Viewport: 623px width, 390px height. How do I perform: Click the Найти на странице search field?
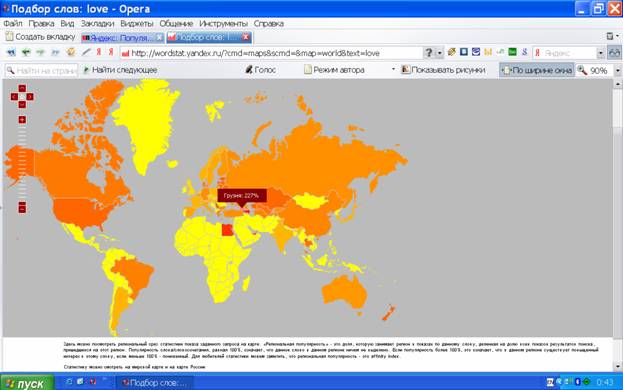[x=41, y=71]
